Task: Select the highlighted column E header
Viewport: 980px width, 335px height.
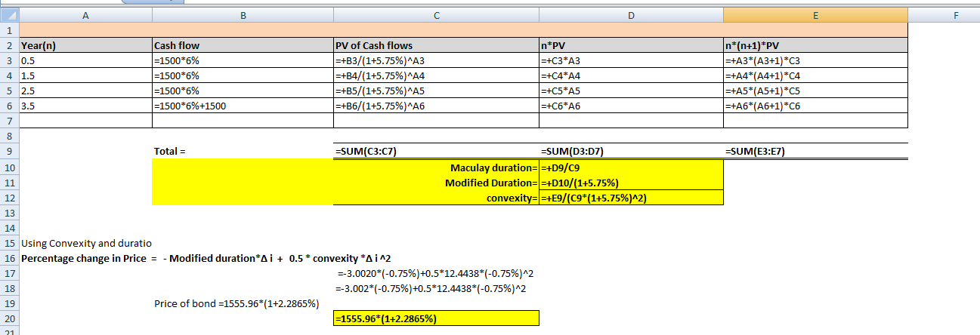Action: pos(815,14)
